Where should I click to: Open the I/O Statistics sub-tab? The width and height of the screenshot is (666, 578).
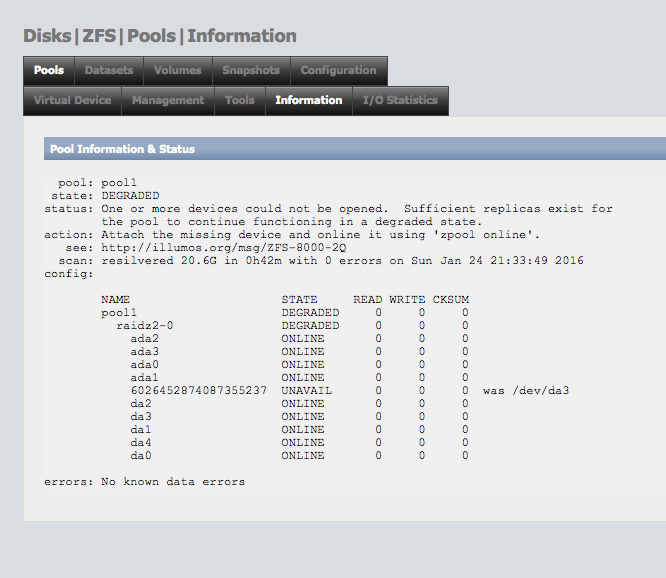pyautogui.click(x=401, y=101)
